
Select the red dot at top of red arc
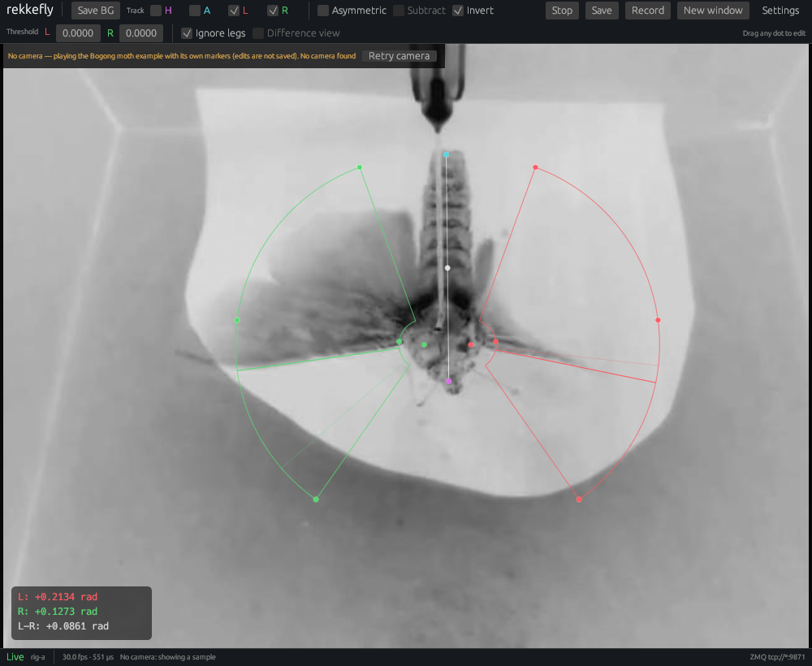pos(535,167)
